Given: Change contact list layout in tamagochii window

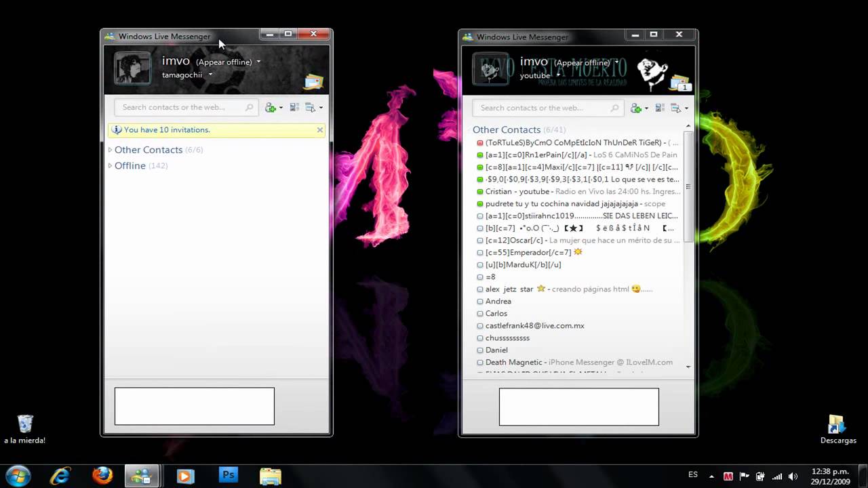Looking at the screenshot, I should click(x=294, y=107).
